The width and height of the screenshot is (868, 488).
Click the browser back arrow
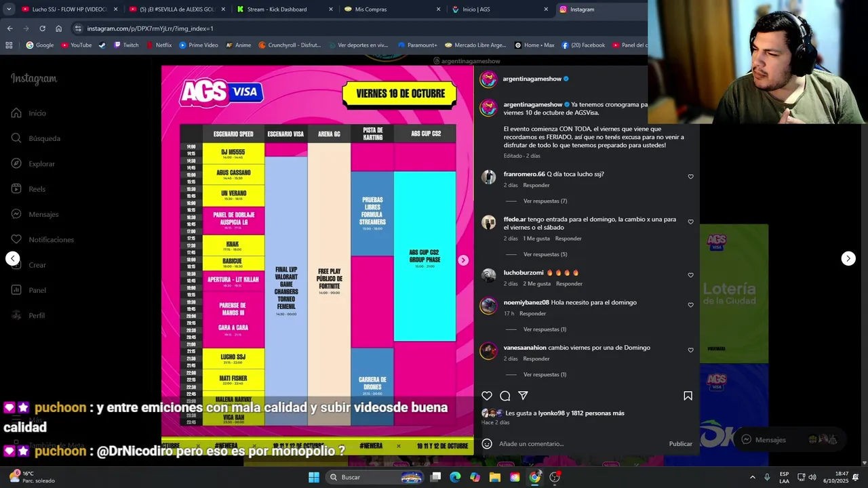coord(9,28)
